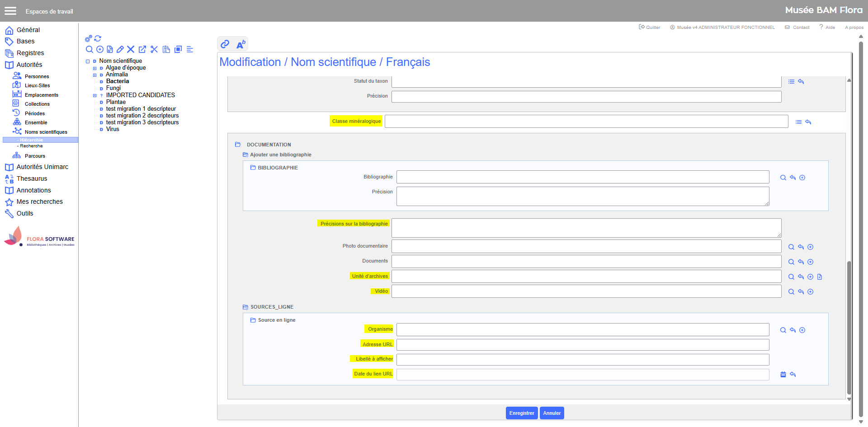The image size is (868, 427).
Task: Open Collections under Autorités
Action: [x=37, y=104]
